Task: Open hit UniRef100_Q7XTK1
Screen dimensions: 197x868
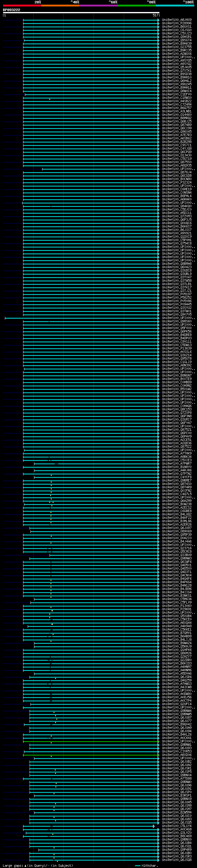Action: (177, 71)
